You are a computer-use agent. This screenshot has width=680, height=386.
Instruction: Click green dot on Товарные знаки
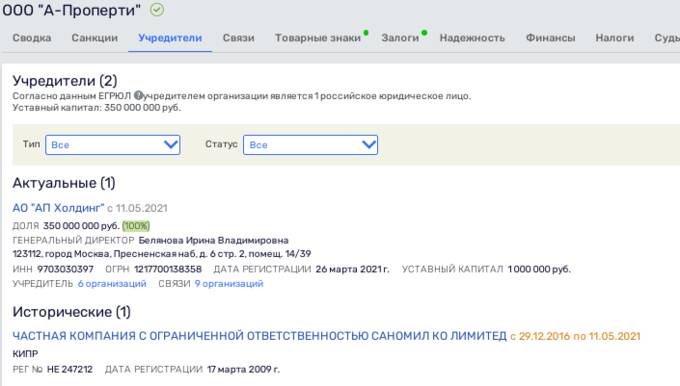point(366,33)
